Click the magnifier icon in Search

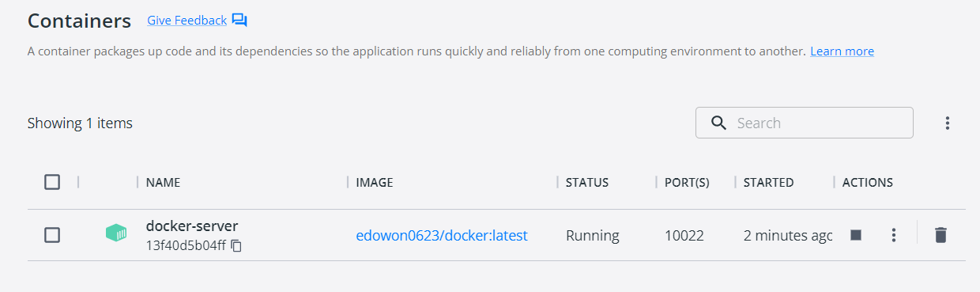pyautogui.click(x=718, y=123)
